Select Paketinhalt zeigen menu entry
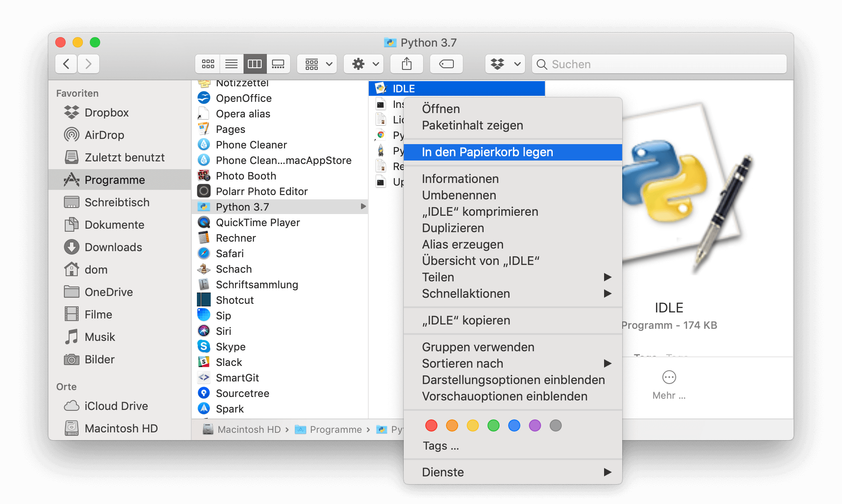Screen dimensions: 842x504 (x=472, y=125)
